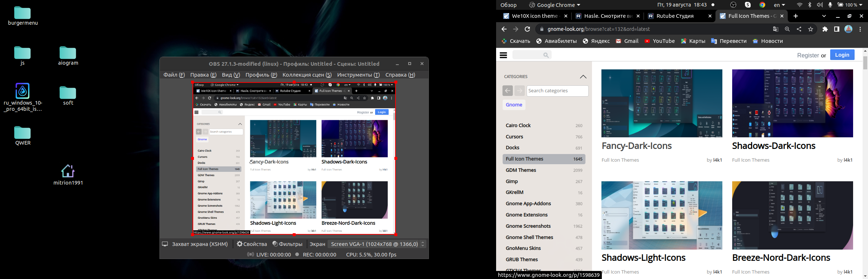Open the Chrome extensions puzzle icon
This screenshot has width=868, height=279.
coord(825,29)
